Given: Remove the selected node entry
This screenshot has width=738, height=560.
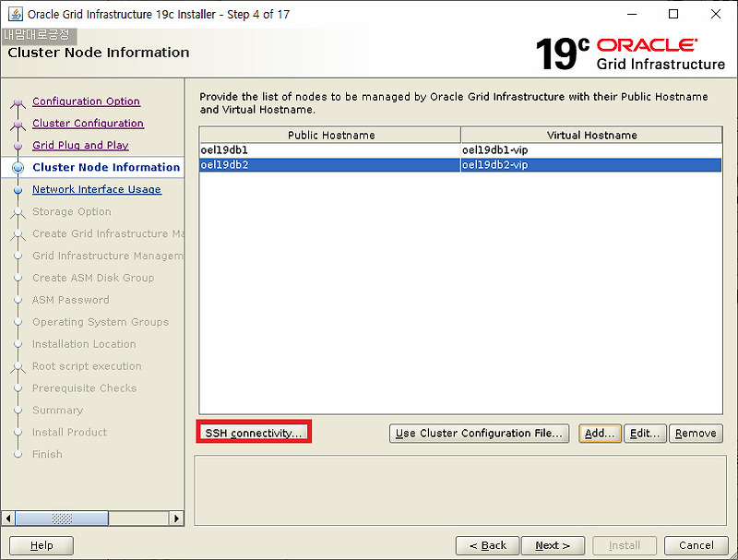Looking at the screenshot, I should coord(696,433).
